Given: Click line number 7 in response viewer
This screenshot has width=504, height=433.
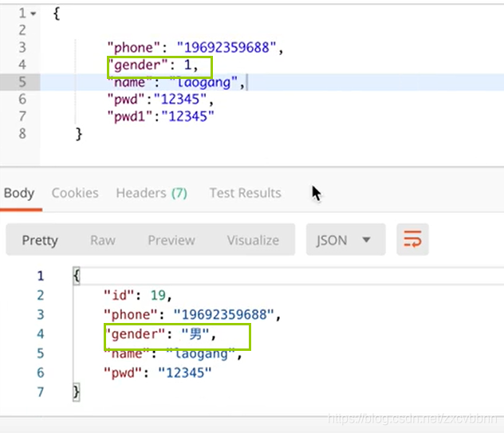Looking at the screenshot, I should click(x=40, y=392).
